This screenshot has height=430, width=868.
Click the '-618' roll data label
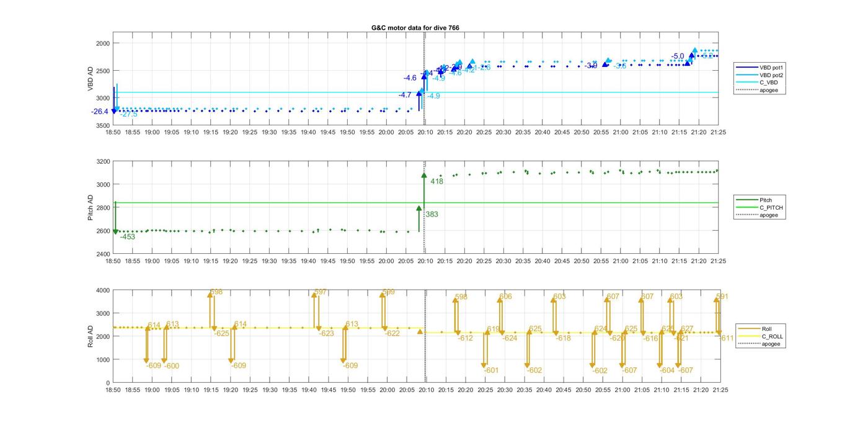[x=564, y=338]
